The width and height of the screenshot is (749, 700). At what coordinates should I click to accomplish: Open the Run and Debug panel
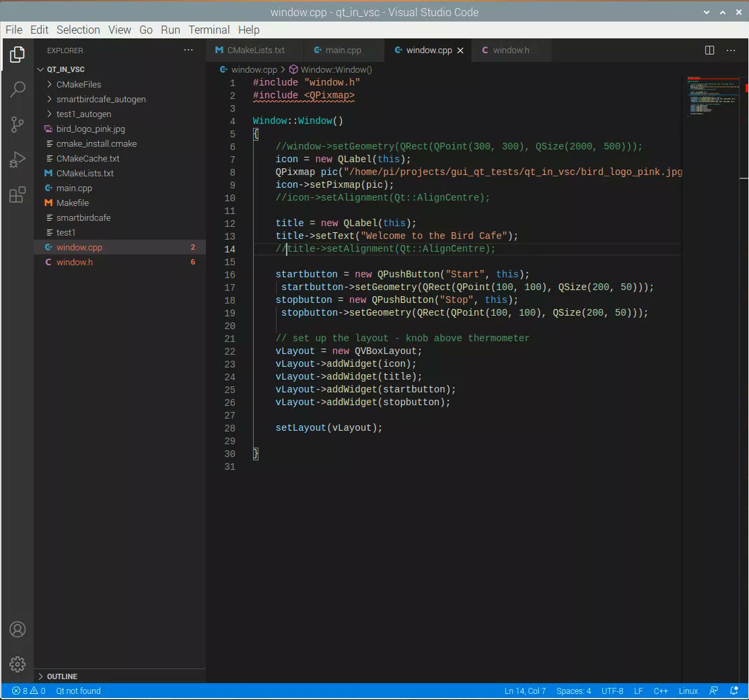(17, 160)
